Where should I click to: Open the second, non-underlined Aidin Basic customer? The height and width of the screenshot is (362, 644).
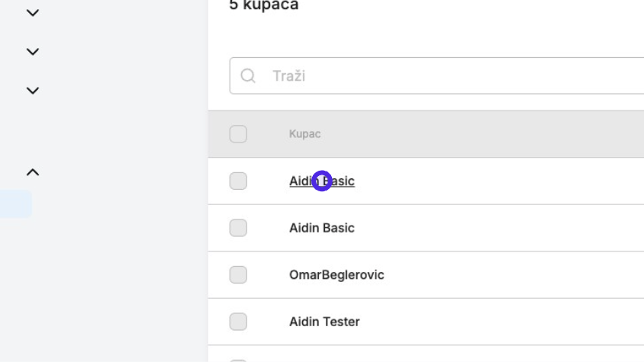pyautogui.click(x=321, y=228)
